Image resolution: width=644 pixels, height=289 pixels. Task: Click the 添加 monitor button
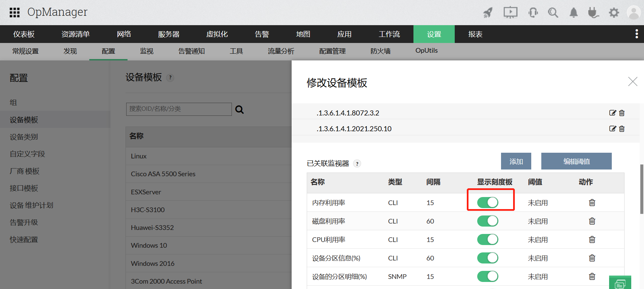[516, 161]
